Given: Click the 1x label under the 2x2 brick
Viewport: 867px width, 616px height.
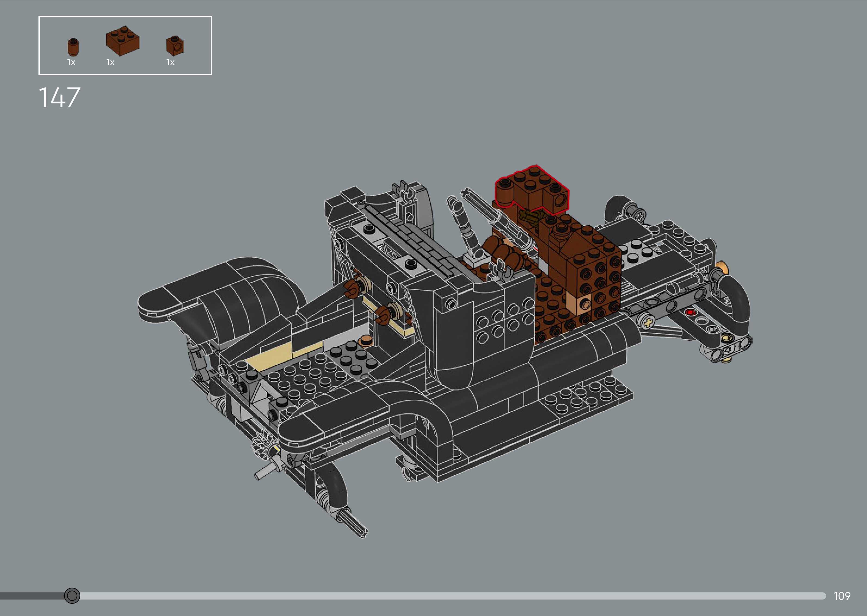Looking at the screenshot, I should click(x=110, y=62).
